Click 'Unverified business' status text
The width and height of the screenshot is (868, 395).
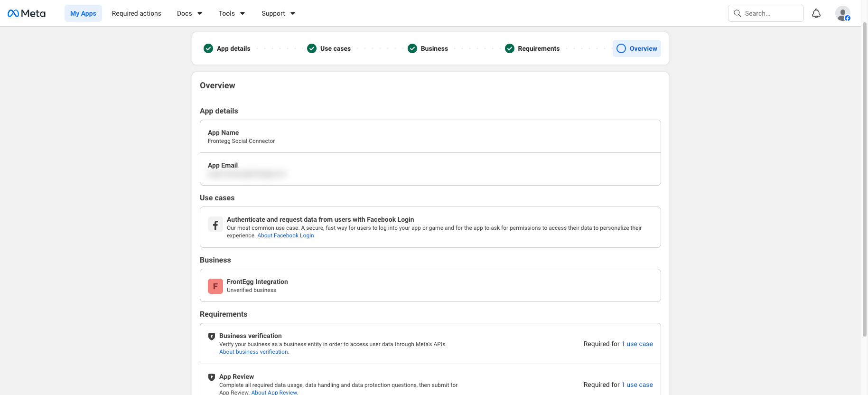click(x=251, y=290)
